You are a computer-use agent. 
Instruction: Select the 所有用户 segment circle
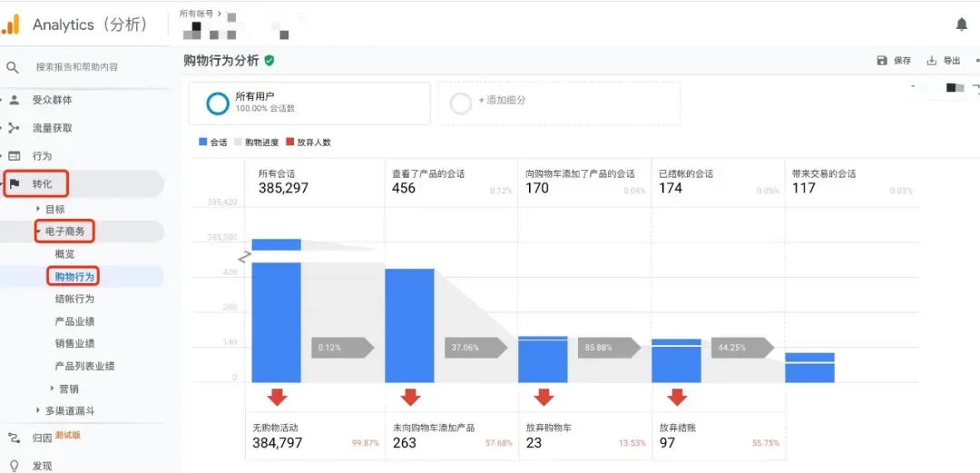[x=218, y=103]
